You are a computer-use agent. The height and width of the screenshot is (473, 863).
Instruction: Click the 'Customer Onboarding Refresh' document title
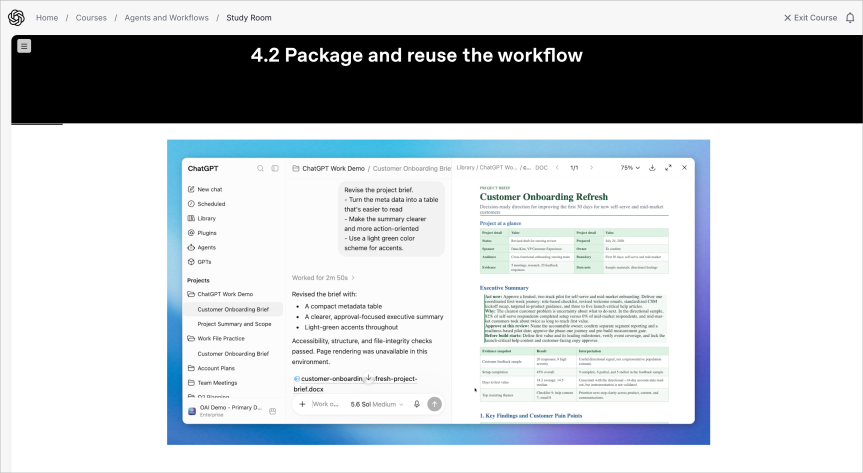544,197
